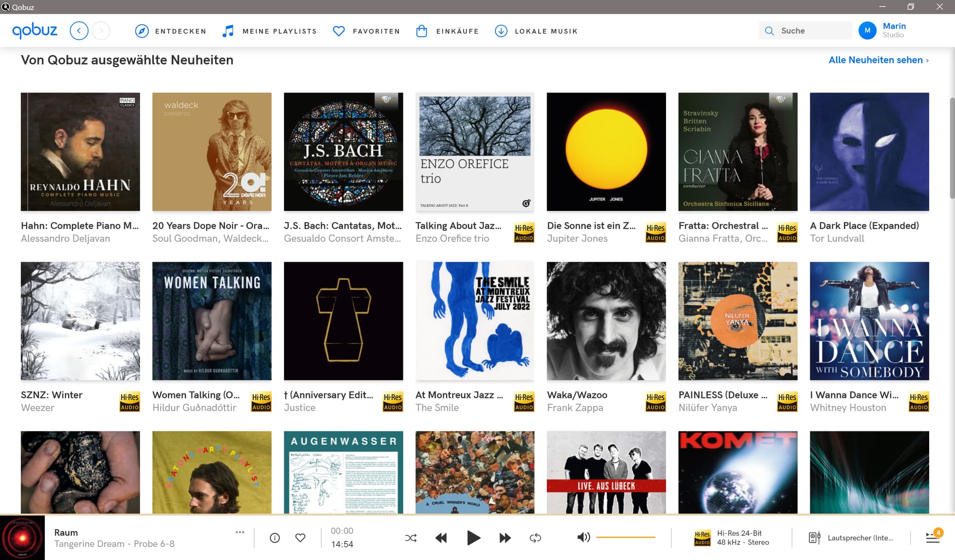The width and height of the screenshot is (955, 560).
Task: Toggle repeat mode
Action: [x=535, y=538]
